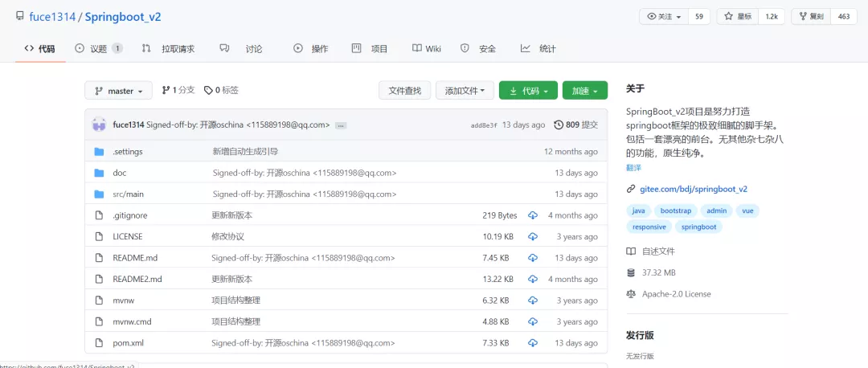The image size is (868, 368).
Task: Download LICENSE using its cloud icon
Action: (533, 236)
